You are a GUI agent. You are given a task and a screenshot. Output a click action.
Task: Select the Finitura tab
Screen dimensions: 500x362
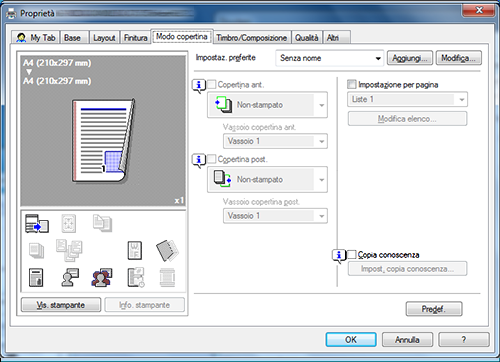click(135, 38)
